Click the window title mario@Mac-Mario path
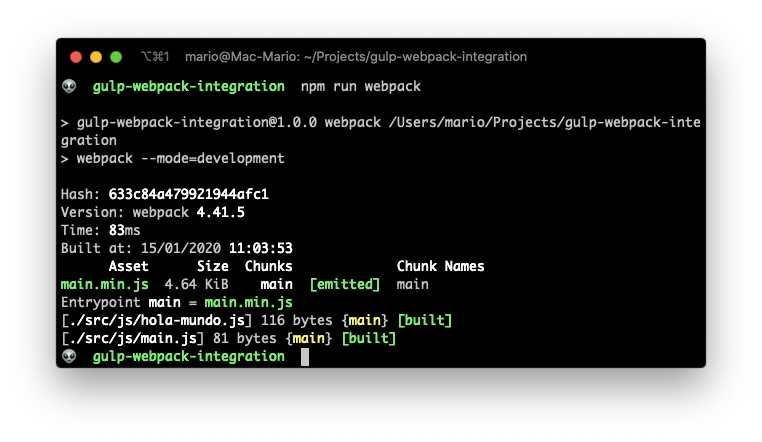Screen dimensions: 762x442 pos(356,57)
